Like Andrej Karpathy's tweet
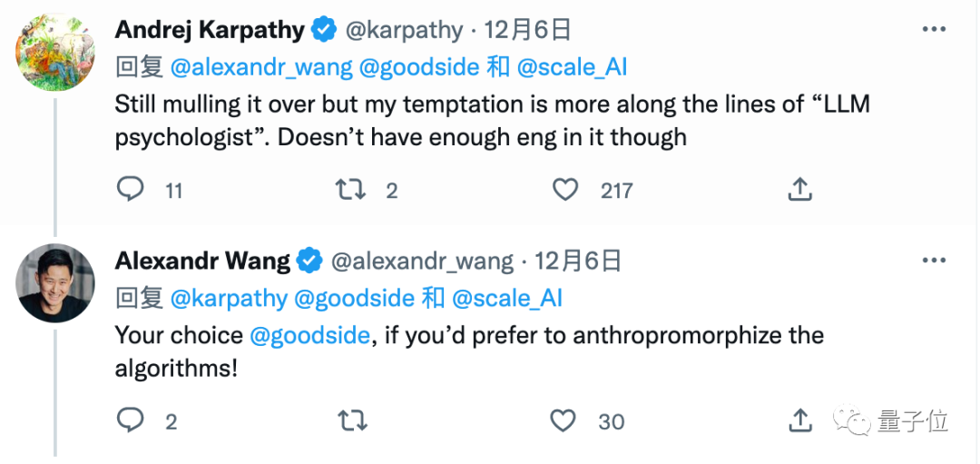Viewport: 980px width, 464px height. 566,190
